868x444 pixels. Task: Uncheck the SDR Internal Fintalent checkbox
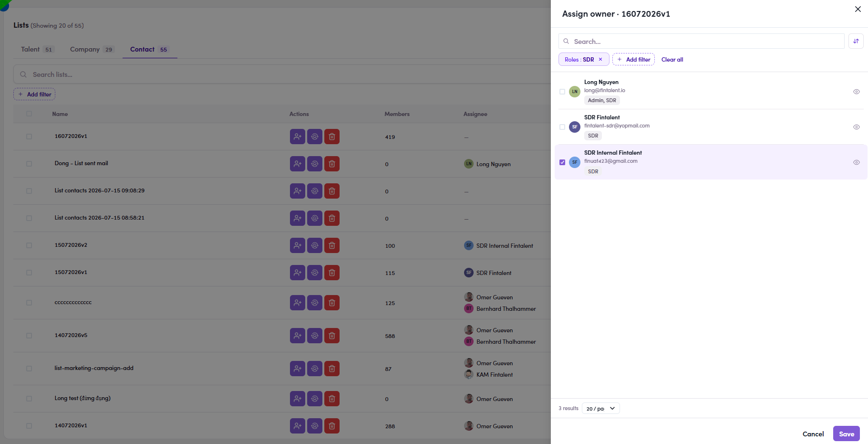(x=562, y=162)
